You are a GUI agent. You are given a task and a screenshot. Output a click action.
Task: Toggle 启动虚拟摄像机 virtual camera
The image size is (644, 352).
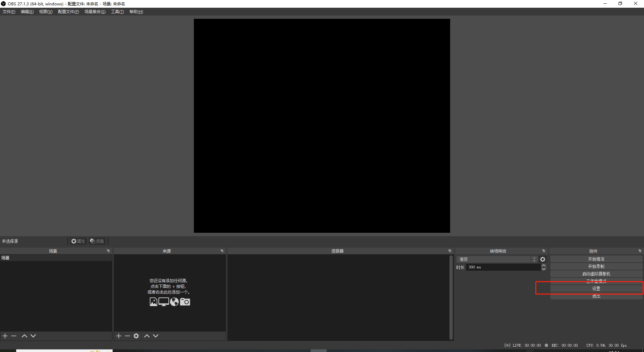click(x=596, y=274)
